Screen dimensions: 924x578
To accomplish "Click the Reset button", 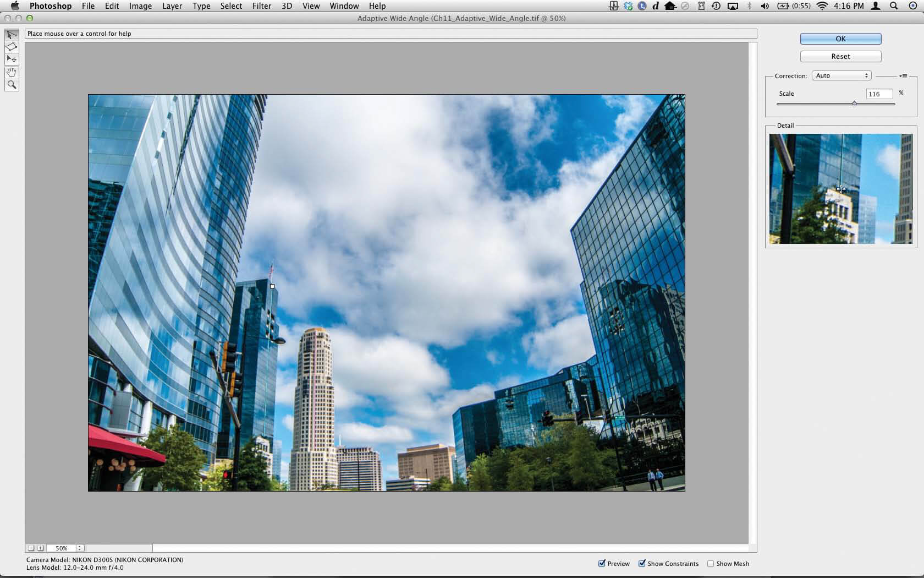I will [840, 56].
